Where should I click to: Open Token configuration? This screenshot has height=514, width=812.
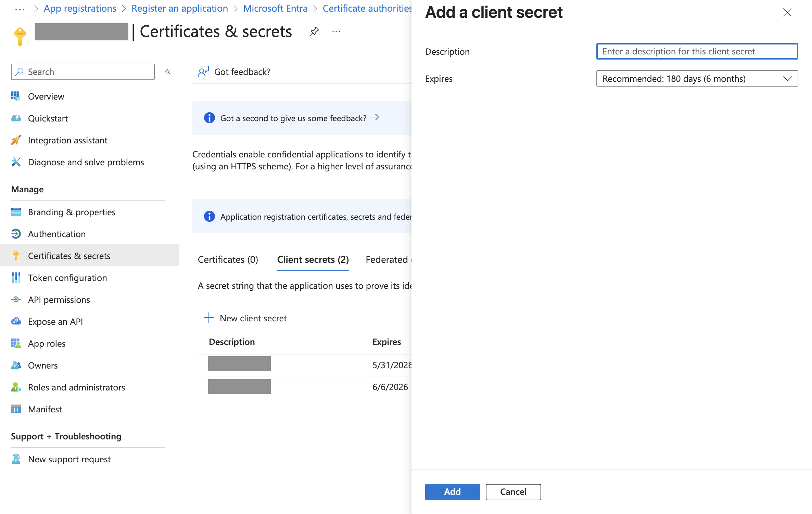(67, 278)
